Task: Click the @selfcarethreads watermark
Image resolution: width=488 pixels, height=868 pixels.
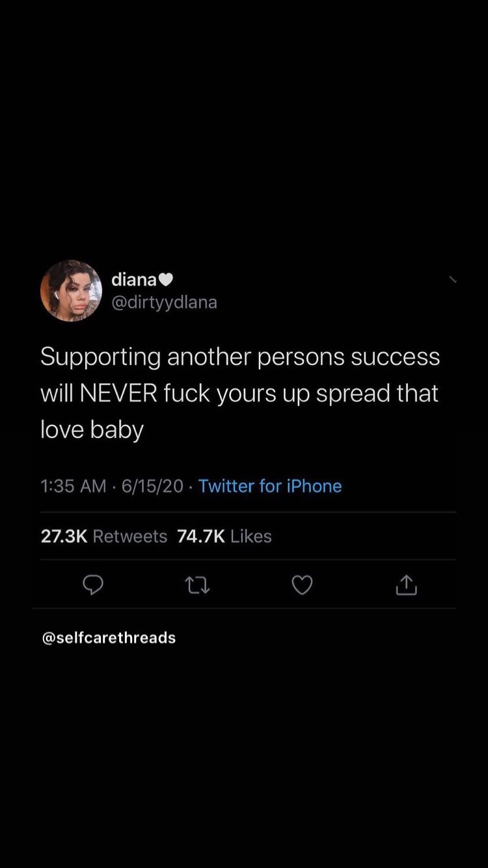Action: point(109,638)
